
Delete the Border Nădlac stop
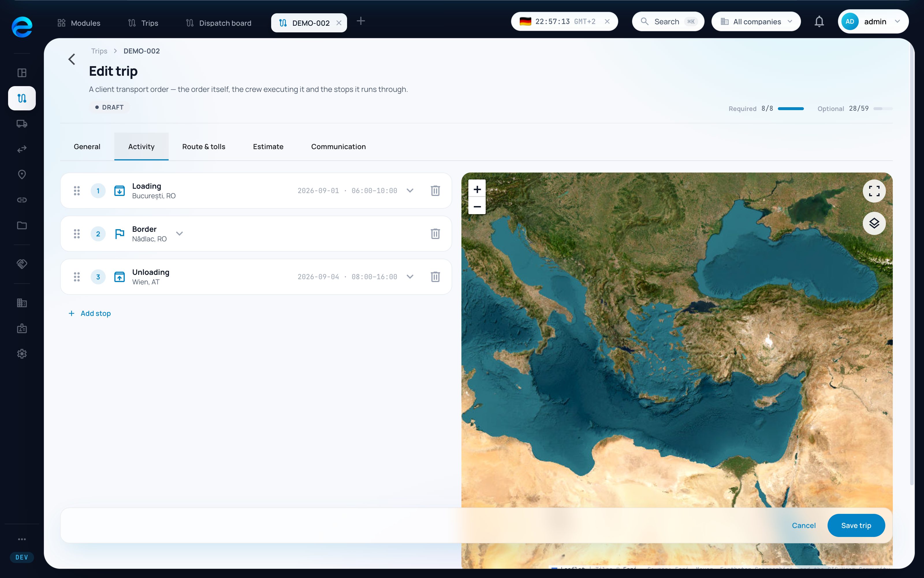coord(435,234)
